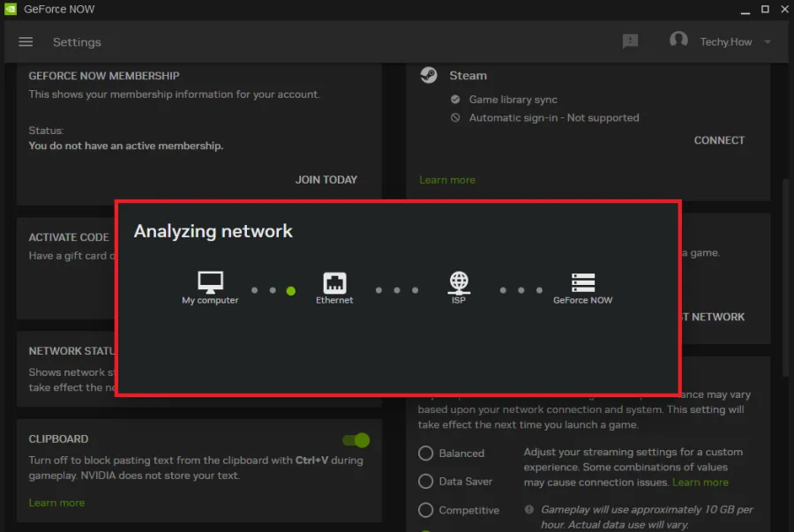The height and width of the screenshot is (532, 794).
Task: Open Learn more link in streaming settings
Action: (700, 482)
